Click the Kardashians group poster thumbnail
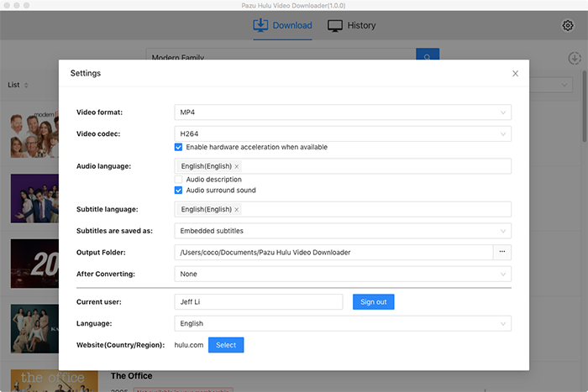588x392 pixels. pos(34,329)
